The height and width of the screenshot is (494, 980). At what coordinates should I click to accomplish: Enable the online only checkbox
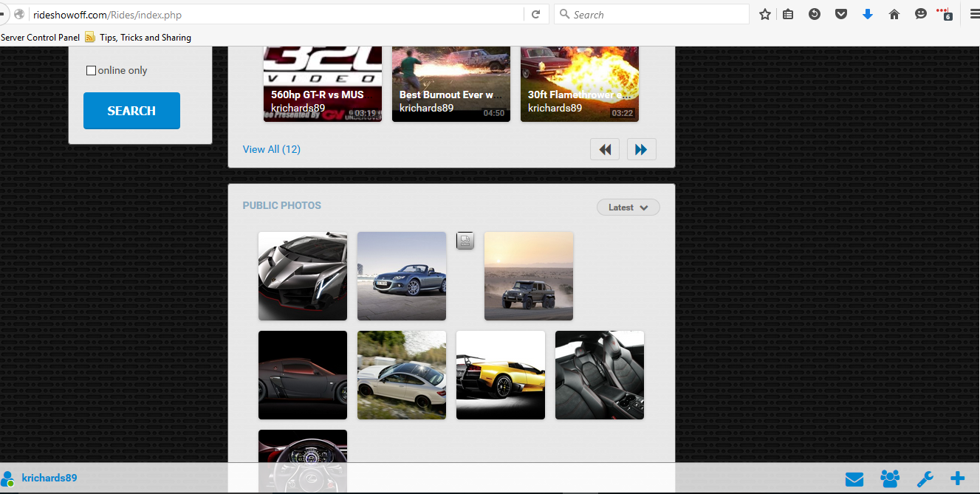click(x=92, y=71)
